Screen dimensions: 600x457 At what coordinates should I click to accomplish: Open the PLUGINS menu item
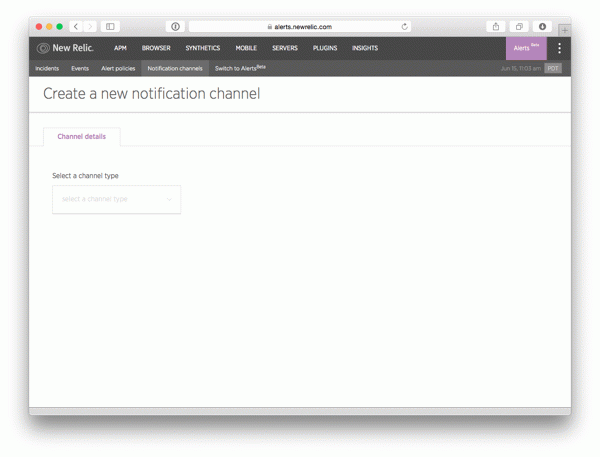coord(325,48)
